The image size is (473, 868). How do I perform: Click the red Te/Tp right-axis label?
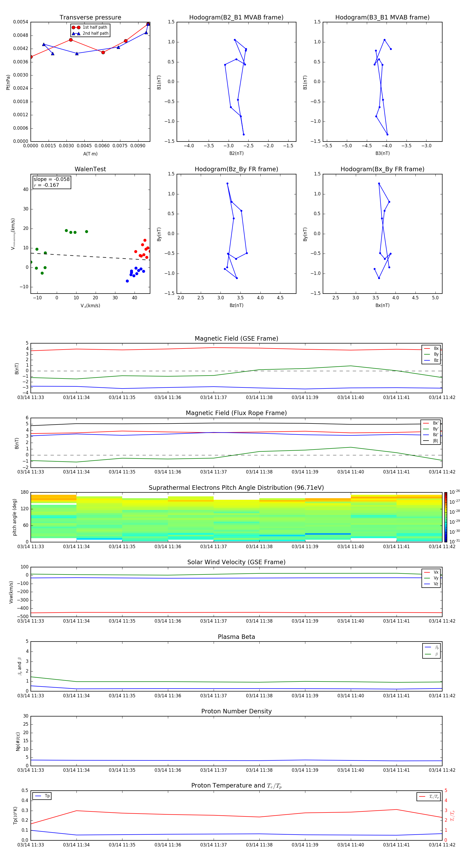coord(452,815)
